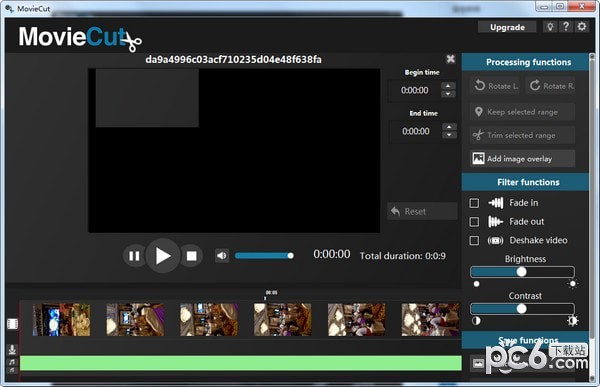
Task: Click the low brightness dot icon
Action: tap(476, 284)
